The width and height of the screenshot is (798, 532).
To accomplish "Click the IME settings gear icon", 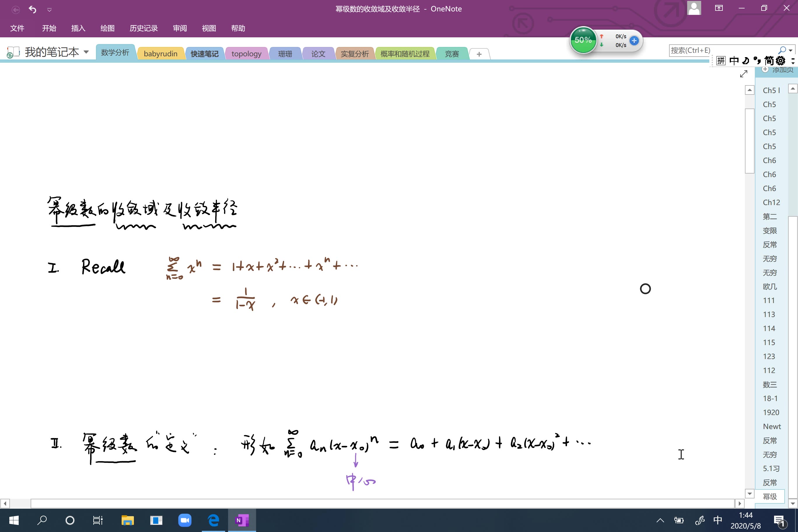I will point(780,61).
